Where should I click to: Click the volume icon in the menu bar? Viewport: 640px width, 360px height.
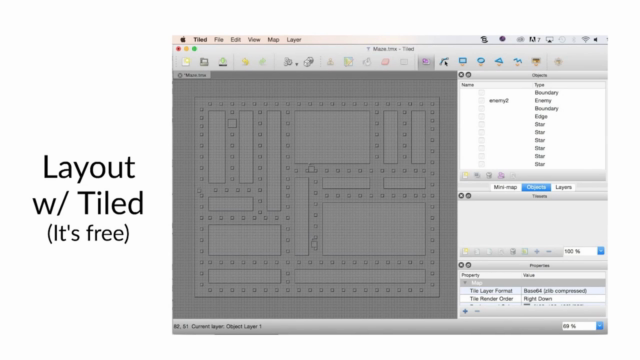(x=596, y=40)
